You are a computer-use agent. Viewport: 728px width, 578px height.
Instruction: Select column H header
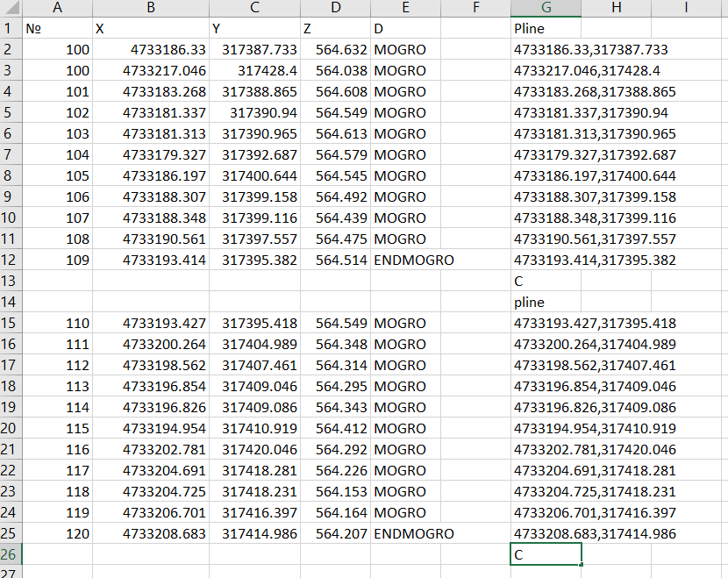[x=616, y=7]
